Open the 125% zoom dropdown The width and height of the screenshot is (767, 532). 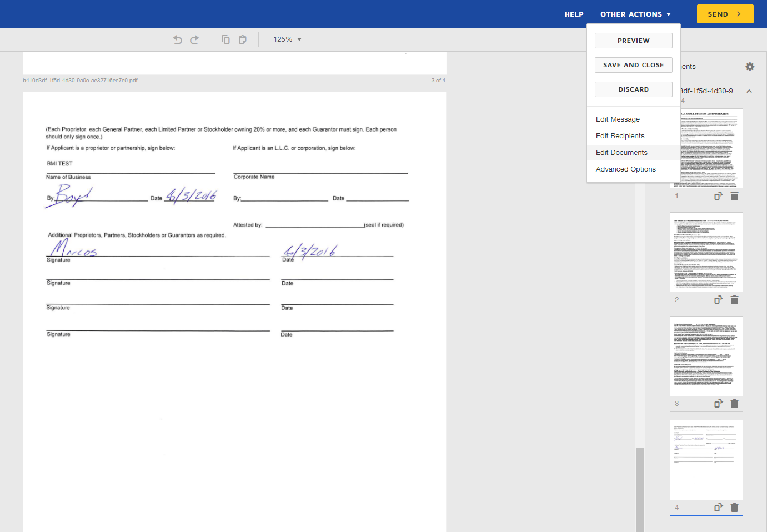pyautogui.click(x=287, y=39)
